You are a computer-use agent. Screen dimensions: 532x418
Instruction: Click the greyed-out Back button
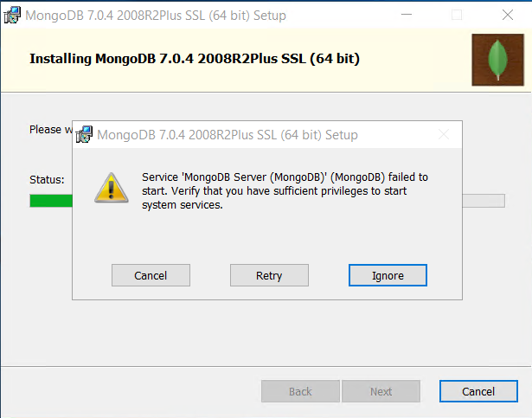click(300, 391)
